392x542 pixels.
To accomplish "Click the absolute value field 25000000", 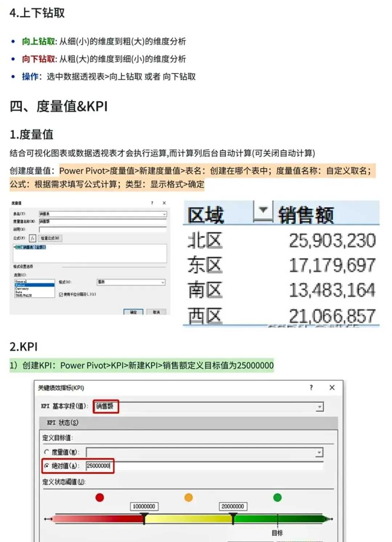I will 204,466.
